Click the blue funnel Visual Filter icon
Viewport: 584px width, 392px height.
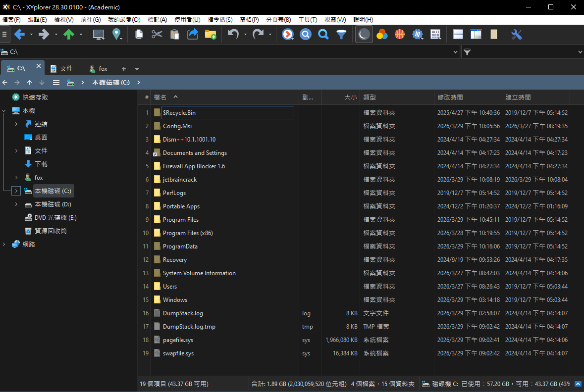(341, 35)
